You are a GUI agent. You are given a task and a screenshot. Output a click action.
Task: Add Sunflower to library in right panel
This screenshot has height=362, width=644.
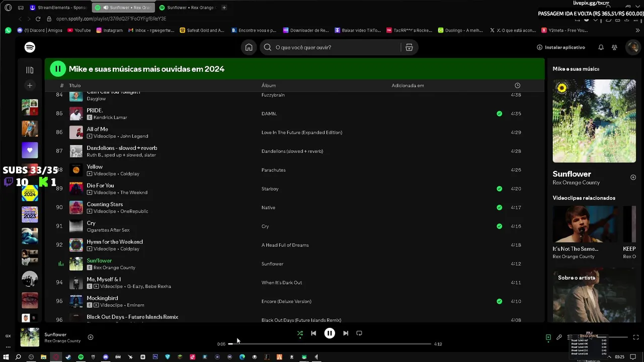633,177
